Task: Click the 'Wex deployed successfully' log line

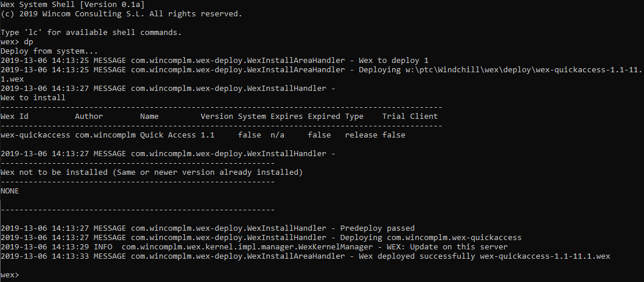Action: (x=305, y=256)
